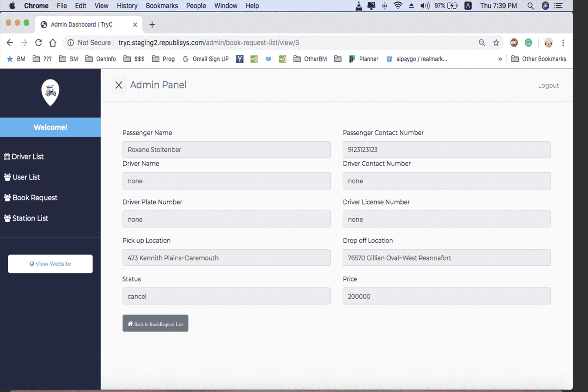Open the History menu

127,6
